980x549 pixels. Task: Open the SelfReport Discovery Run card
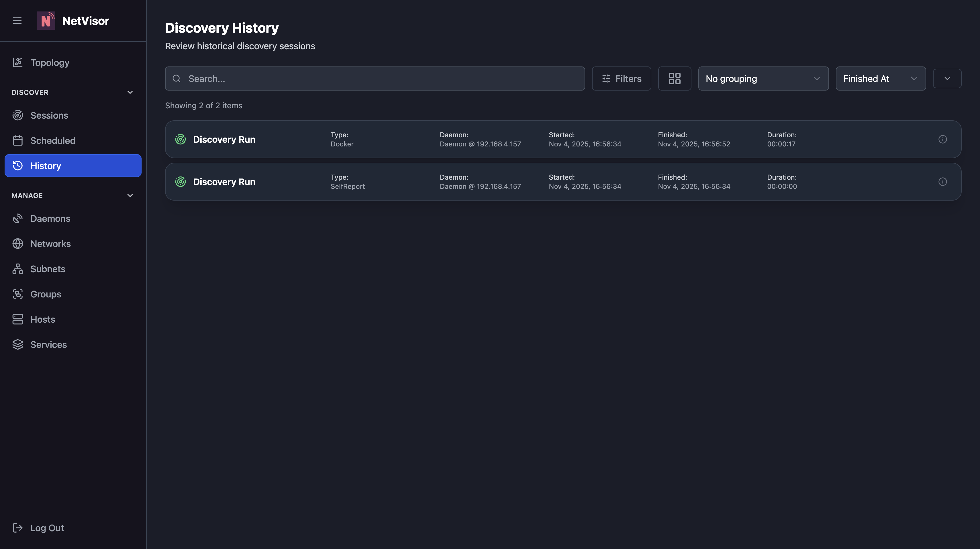pos(563,181)
